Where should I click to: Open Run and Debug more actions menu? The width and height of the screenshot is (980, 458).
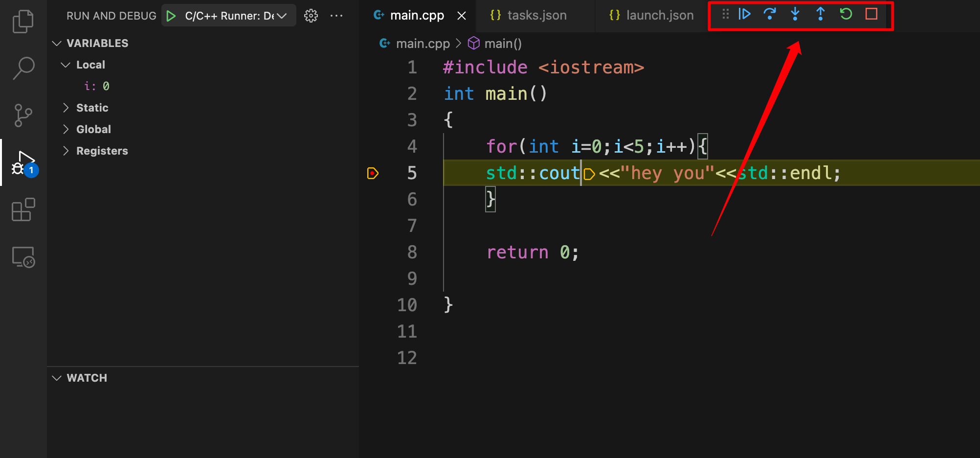click(336, 16)
